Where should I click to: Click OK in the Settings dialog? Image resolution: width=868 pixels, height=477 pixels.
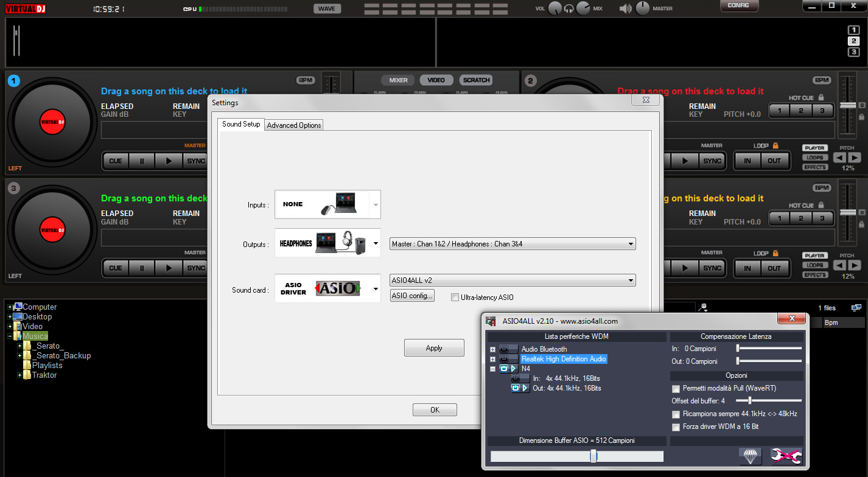(x=435, y=410)
